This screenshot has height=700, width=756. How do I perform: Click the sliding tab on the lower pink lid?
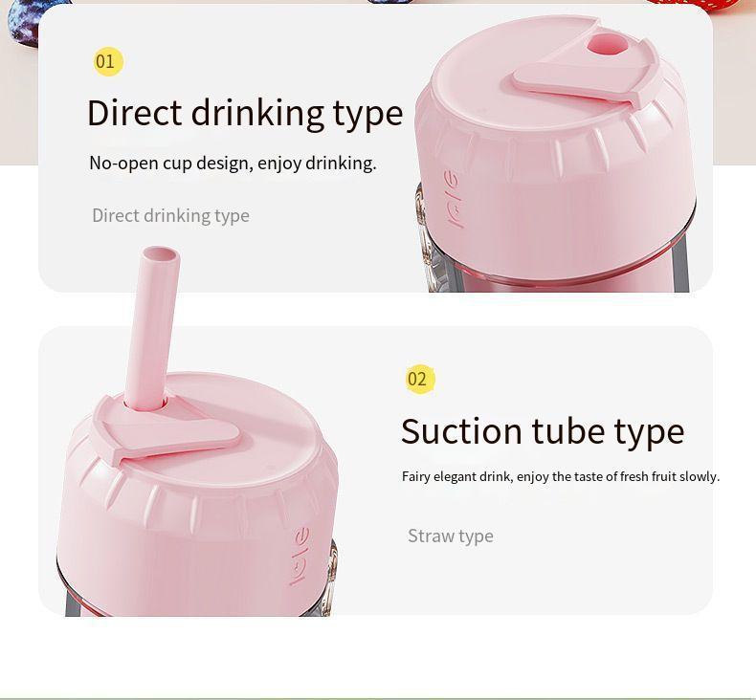(x=165, y=430)
